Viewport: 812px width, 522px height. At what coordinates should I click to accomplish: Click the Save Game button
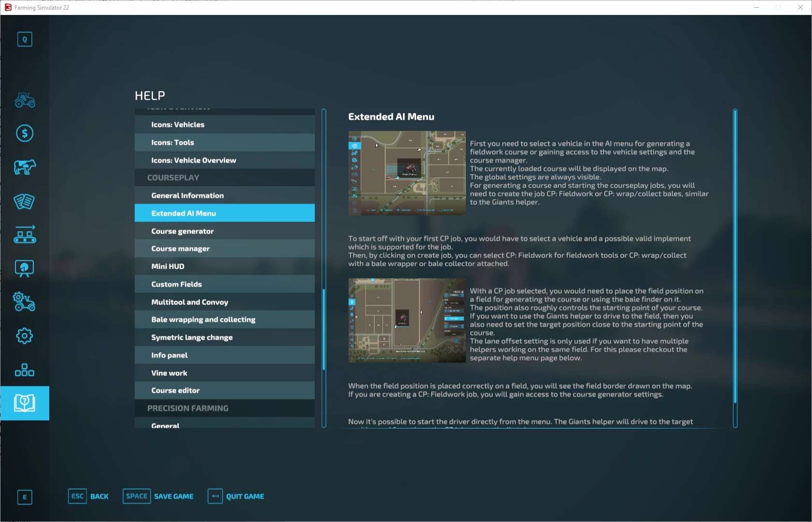click(158, 496)
